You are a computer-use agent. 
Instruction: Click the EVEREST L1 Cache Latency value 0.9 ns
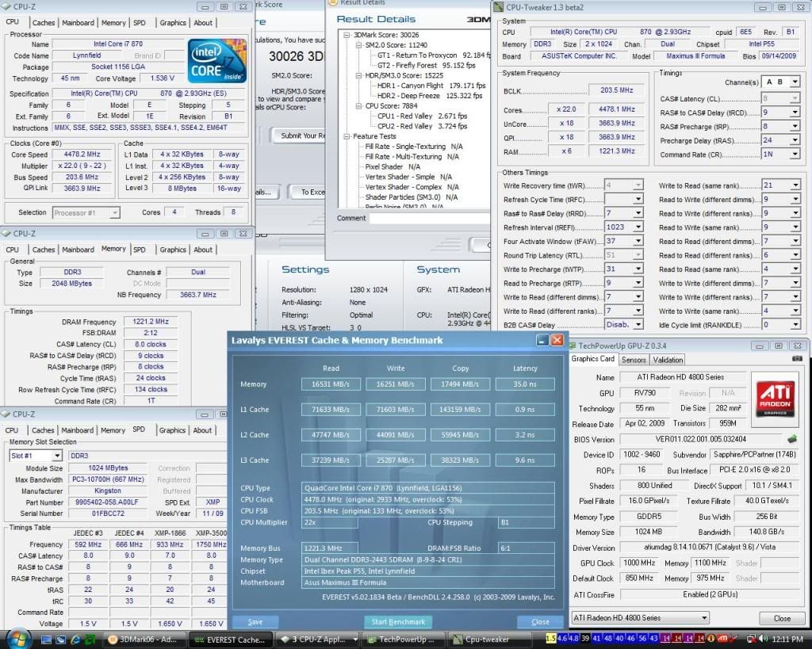(x=525, y=410)
